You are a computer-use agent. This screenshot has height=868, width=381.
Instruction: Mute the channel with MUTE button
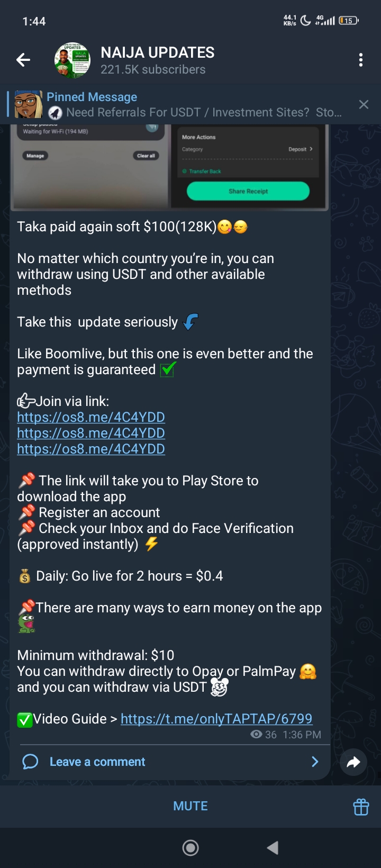click(x=190, y=806)
